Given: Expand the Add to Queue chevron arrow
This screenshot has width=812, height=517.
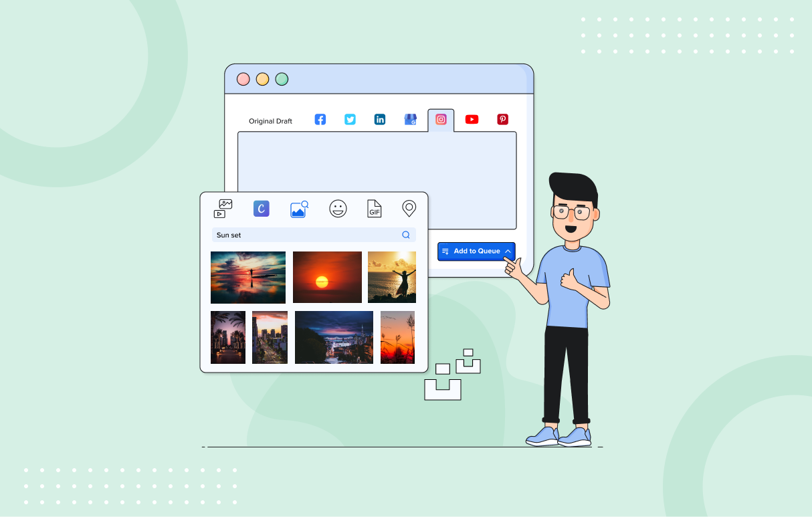Looking at the screenshot, I should pyautogui.click(x=508, y=251).
